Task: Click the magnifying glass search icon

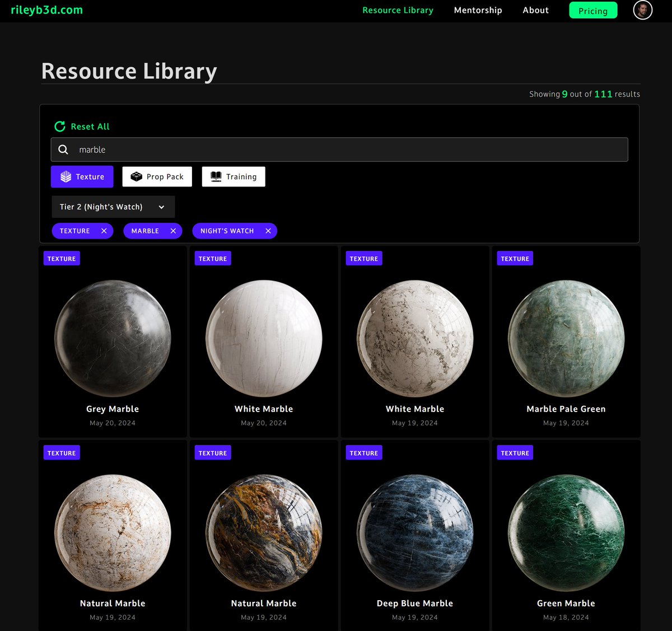Action: click(63, 149)
